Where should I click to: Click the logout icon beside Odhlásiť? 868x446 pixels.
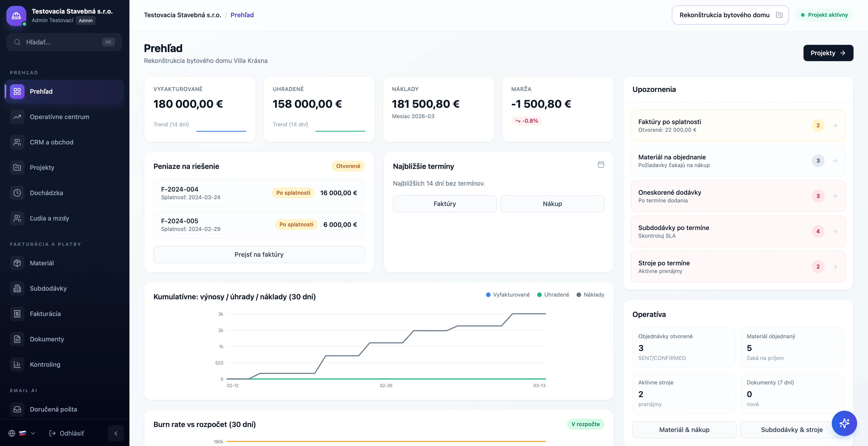tap(52, 433)
